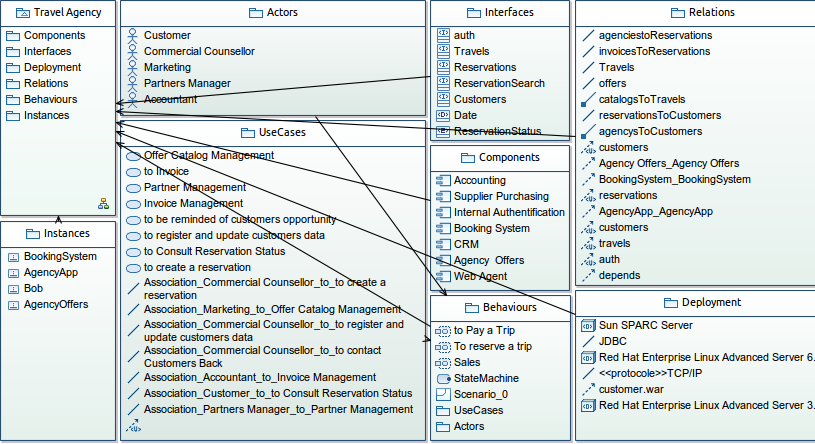Select invoicesToReservations relation
This screenshot has width=815, height=444.
pos(646,51)
